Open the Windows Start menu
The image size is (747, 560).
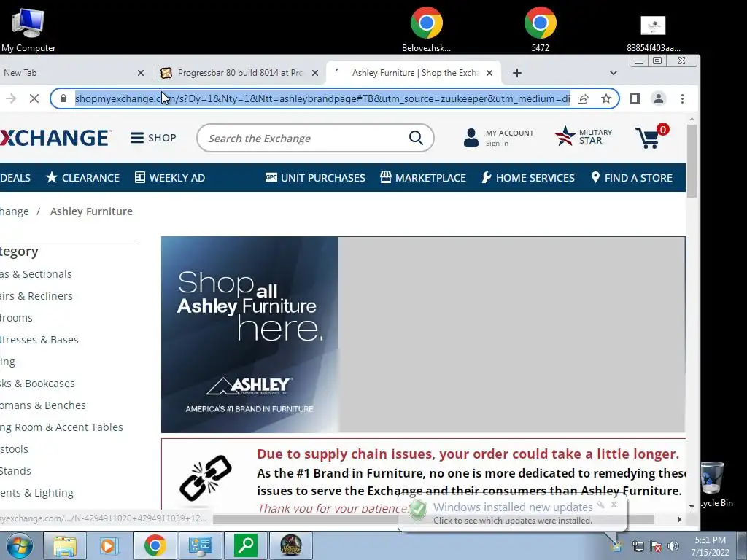[20, 545]
